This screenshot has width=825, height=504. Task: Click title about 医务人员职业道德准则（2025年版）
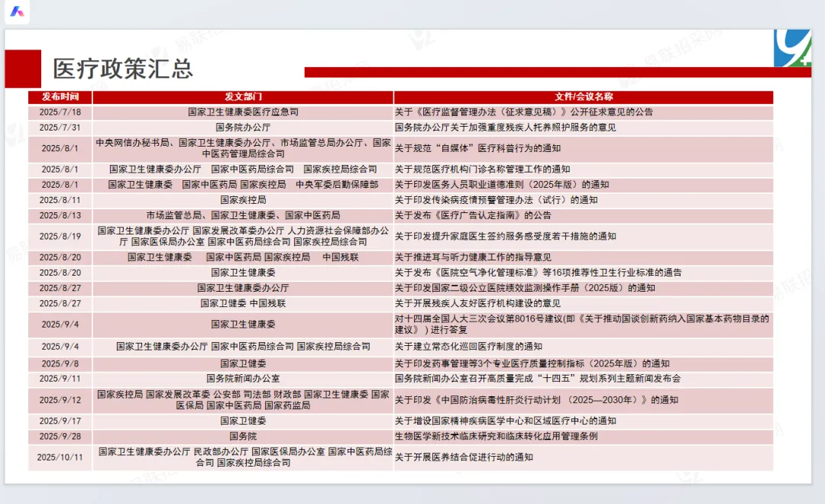[x=502, y=185]
